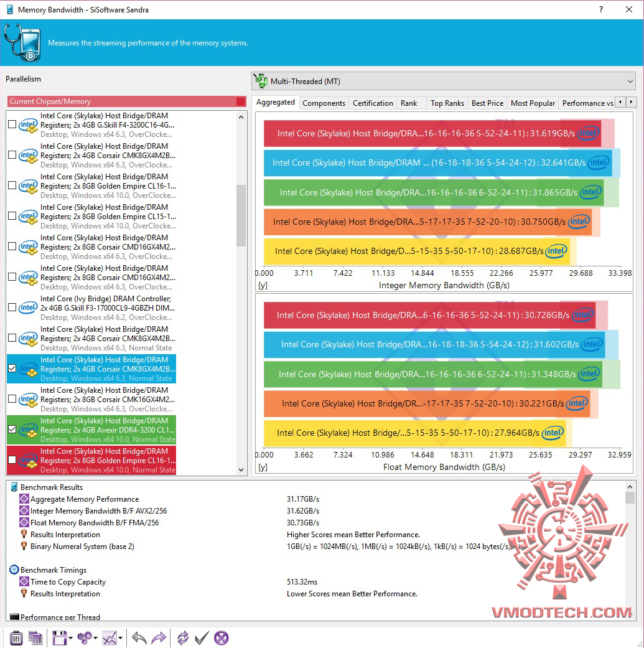
Task: Open the Parallelism Multi-Threaded dropdown
Action: (x=444, y=82)
